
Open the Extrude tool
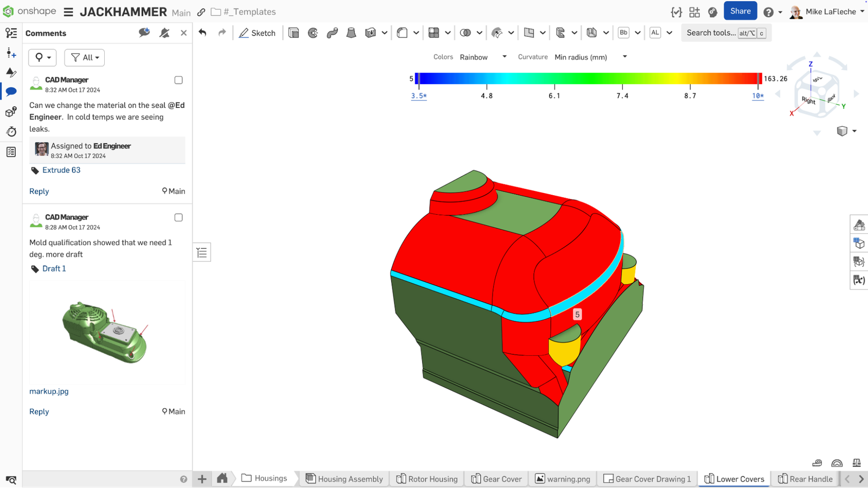tap(293, 33)
